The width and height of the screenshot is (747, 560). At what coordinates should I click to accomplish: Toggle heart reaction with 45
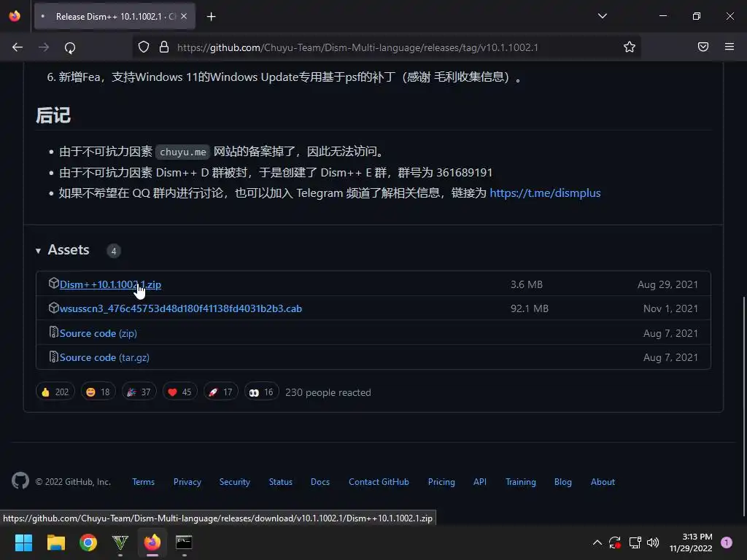179,392
